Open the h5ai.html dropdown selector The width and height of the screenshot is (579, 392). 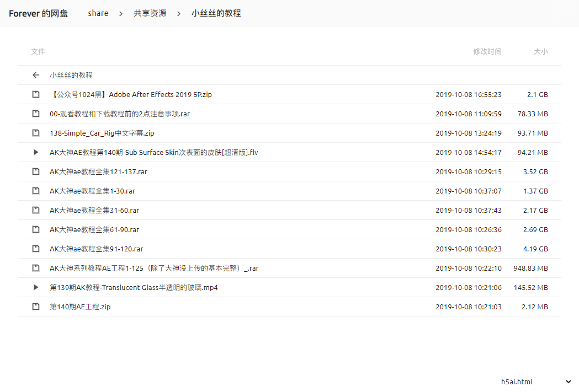click(536, 382)
